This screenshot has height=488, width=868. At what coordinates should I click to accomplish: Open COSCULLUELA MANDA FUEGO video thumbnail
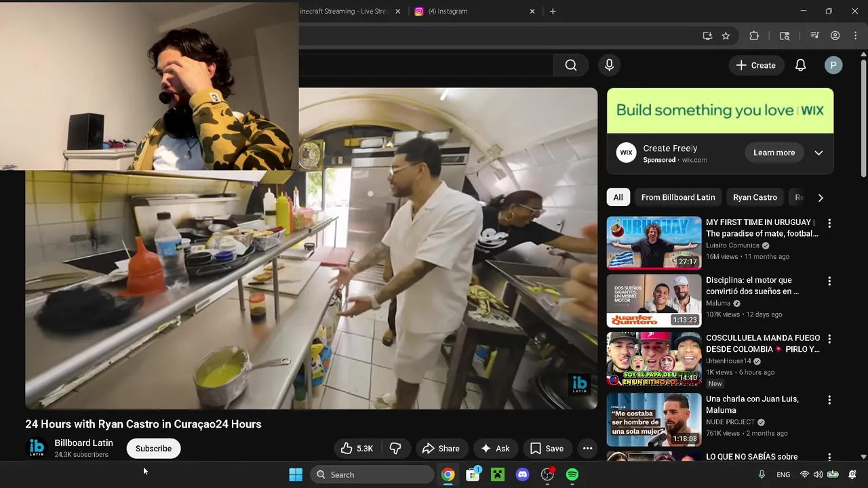pos(654,359)
